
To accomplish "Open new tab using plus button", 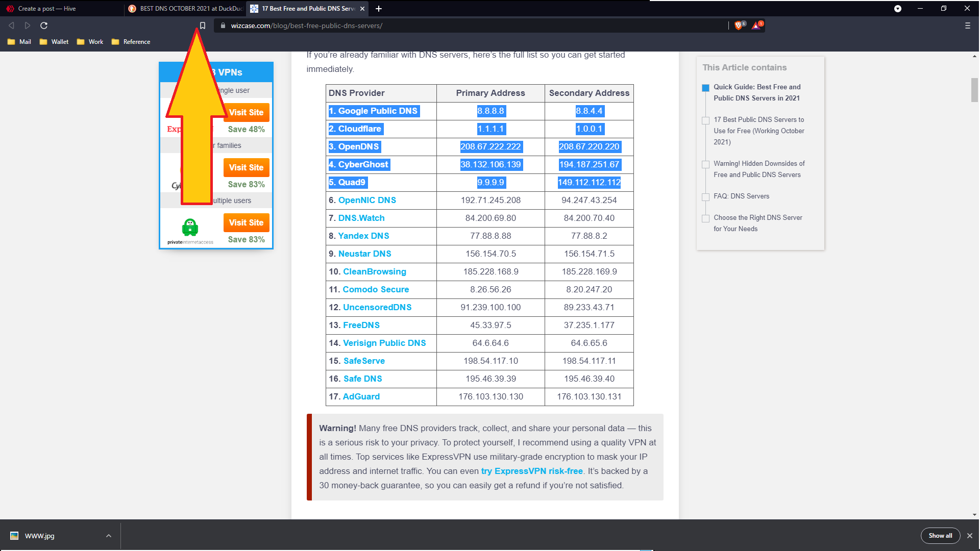I will [378, 8].
